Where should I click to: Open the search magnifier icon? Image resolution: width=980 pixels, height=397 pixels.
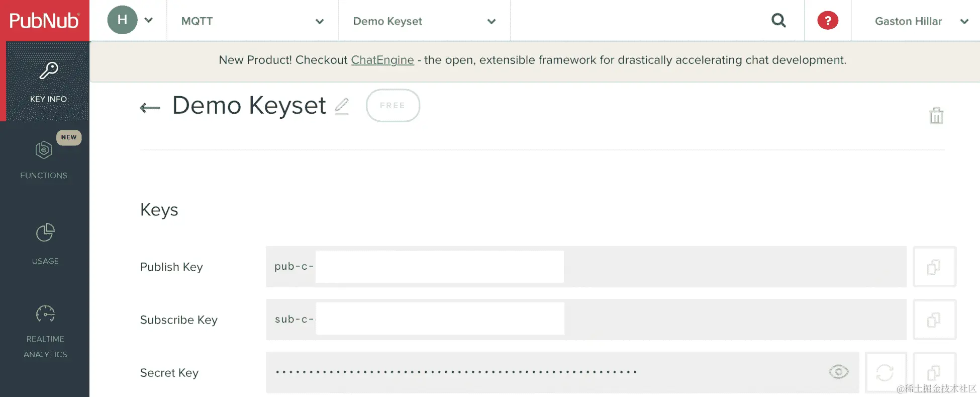778,21
